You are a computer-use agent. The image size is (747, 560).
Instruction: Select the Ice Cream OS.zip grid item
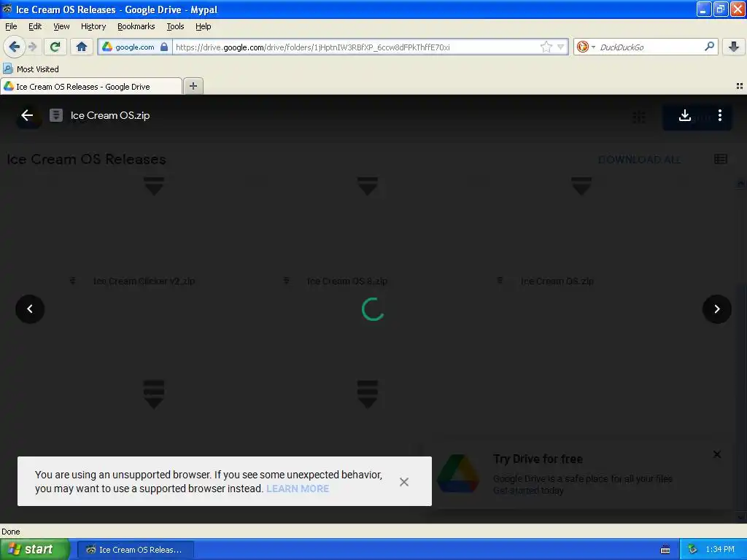[x=557, y=281]
